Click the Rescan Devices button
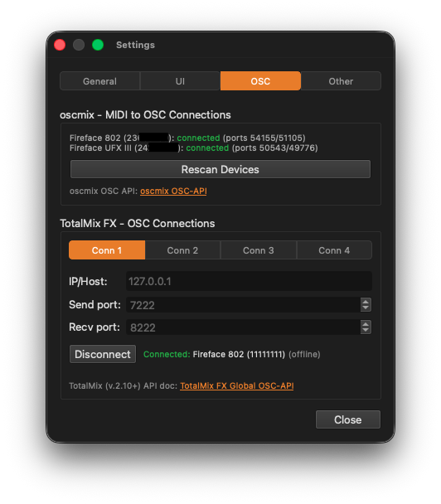This screenshot has width=441, height=504. coord(220,169)
